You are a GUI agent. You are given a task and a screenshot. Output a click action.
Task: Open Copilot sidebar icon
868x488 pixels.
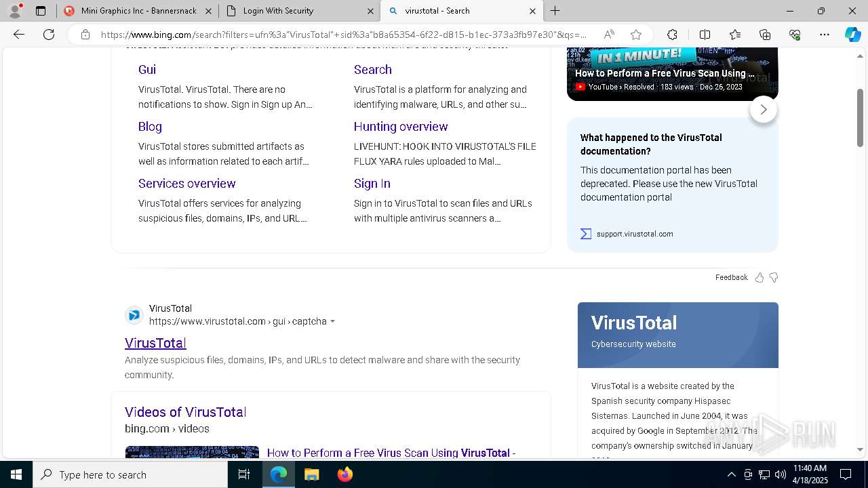click(x=852, y=35)
